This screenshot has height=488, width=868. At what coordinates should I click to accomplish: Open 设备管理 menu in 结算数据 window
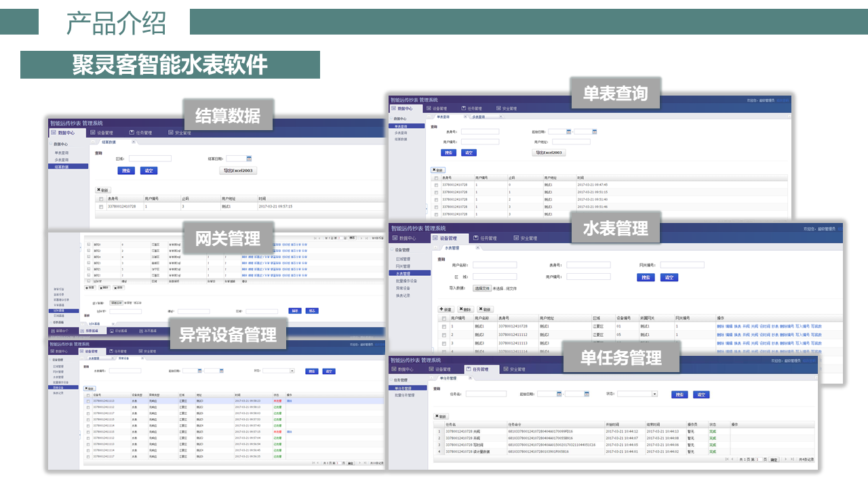pyautogui.click(x=101, y=133)
